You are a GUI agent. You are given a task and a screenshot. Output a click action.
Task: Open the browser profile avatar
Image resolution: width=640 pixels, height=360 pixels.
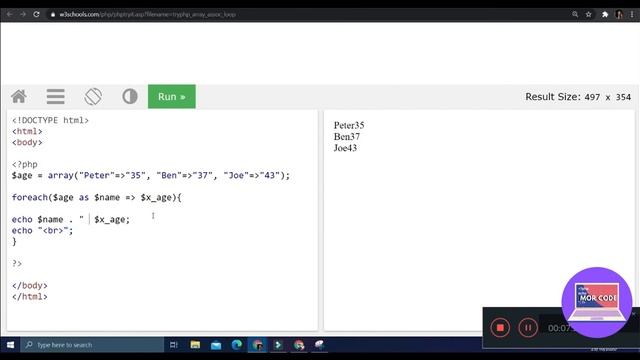[x=619, y=14]
